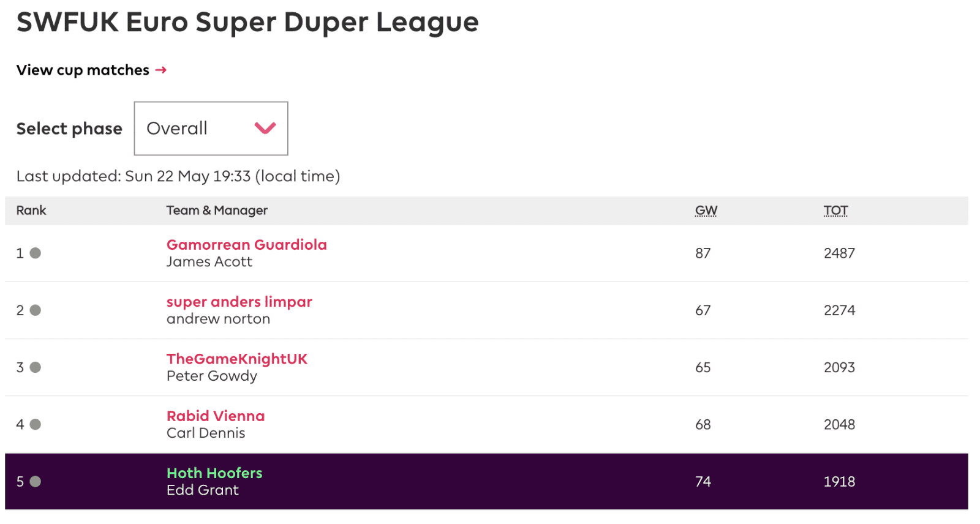
Task: Click red arrow next to View cup matches
Action: 161,70
